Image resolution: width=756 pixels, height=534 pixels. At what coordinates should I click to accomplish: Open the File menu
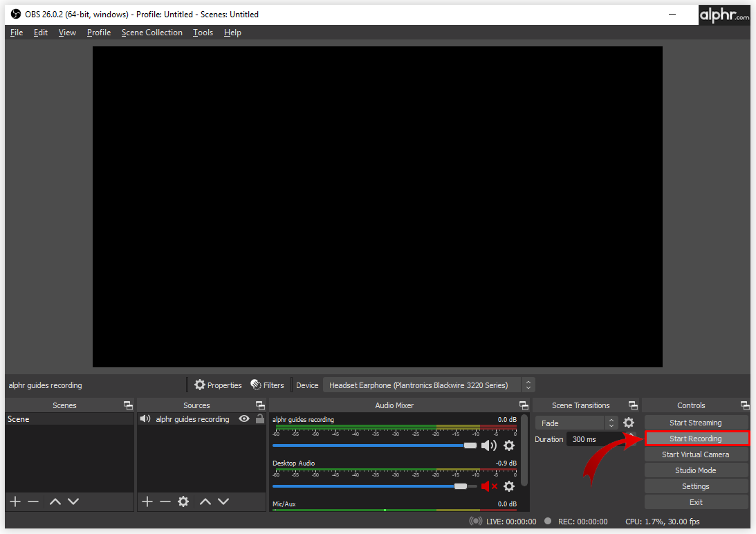pos(17,33)
